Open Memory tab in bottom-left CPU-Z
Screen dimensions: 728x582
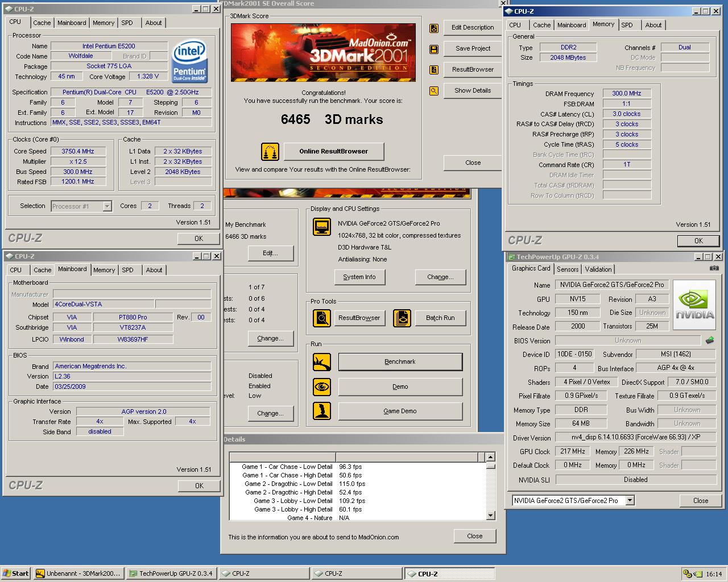click(104, 270)
